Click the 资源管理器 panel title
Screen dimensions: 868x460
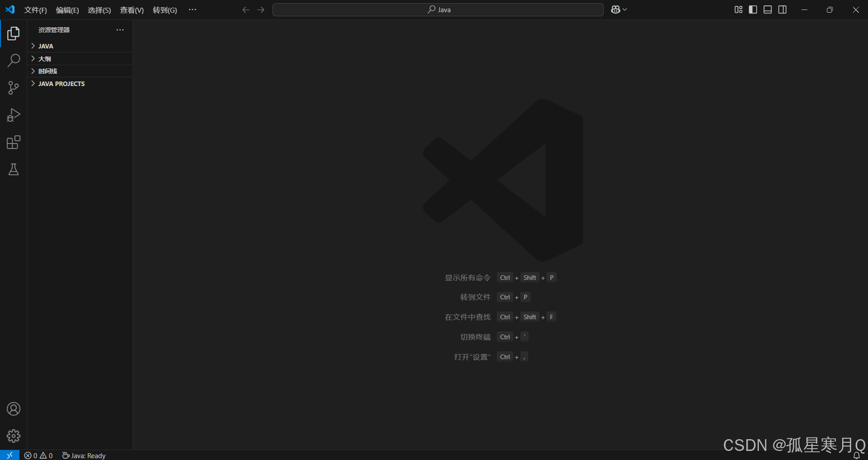[x=54, y=30]
